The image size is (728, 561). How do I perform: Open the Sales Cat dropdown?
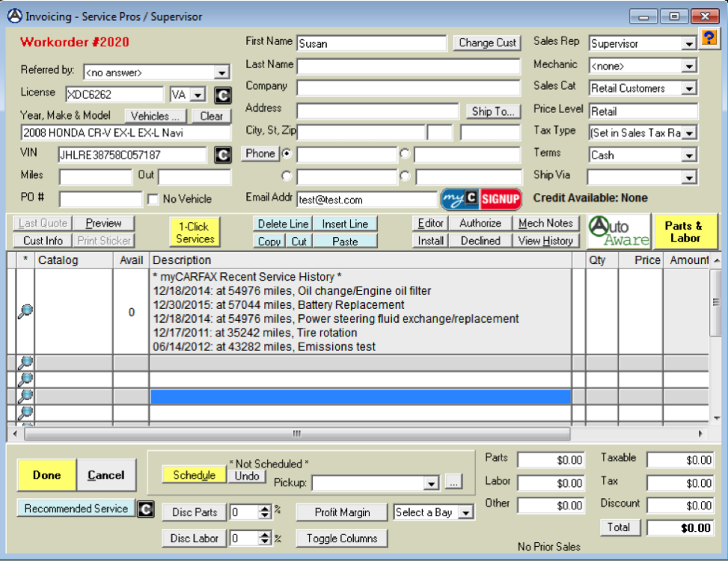[x=689, y=88]
